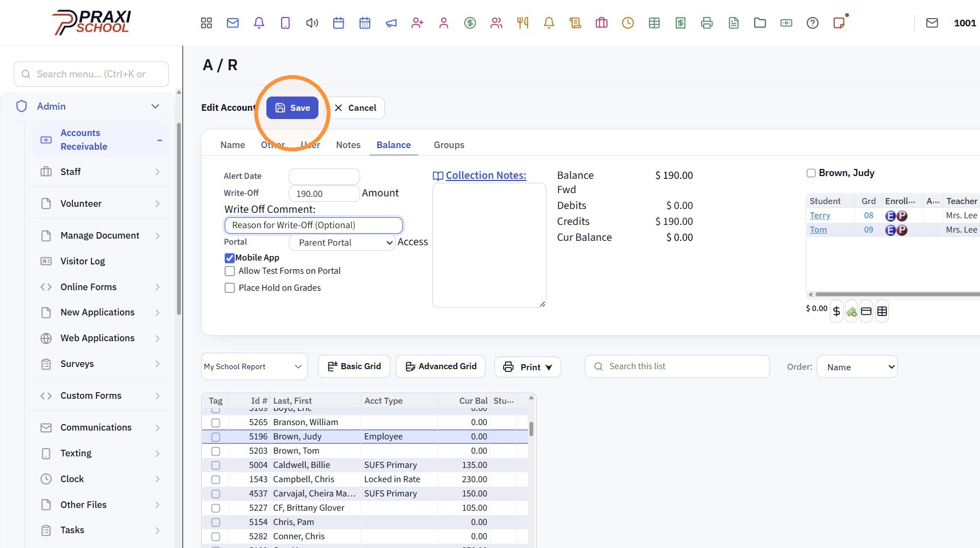Screen dimensions: 980x548
Task: Click the Write Off Comment field
Action: click(314, 225)
